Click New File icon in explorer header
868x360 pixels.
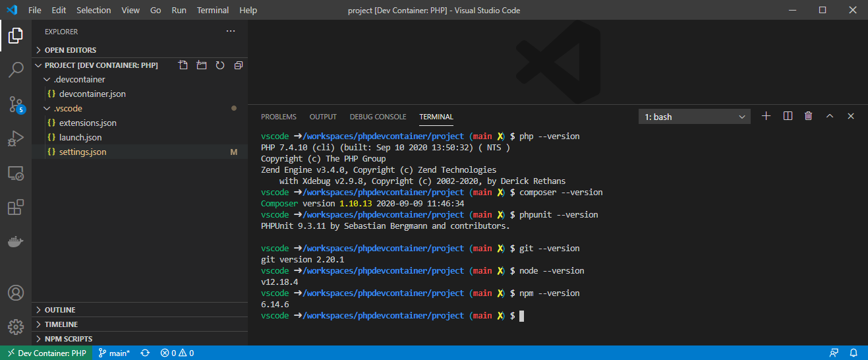coord(183,65)
